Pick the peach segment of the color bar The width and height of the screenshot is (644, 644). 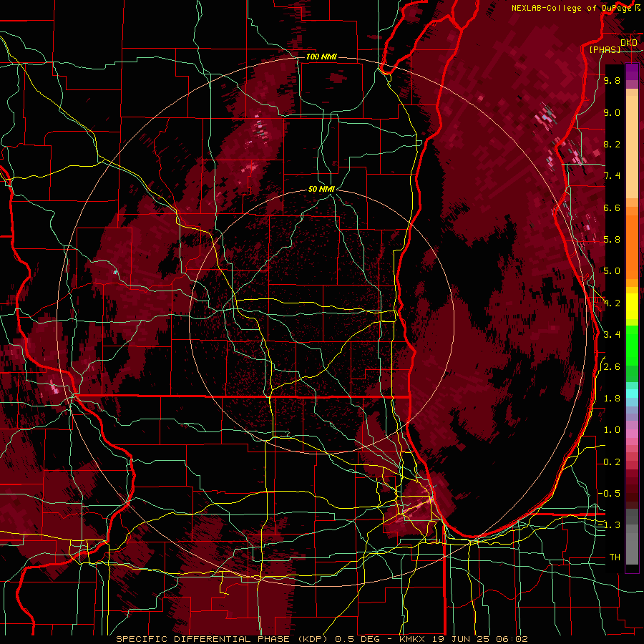[x=632, y=147]
